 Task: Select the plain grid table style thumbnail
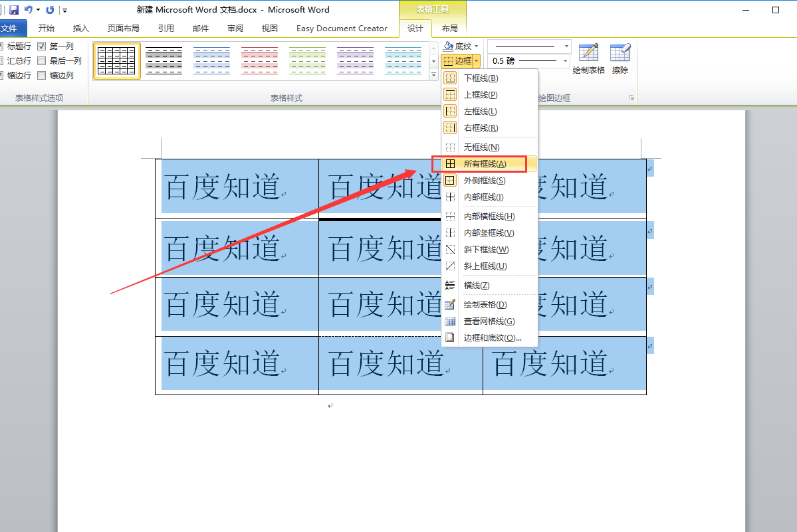(117, 61)
